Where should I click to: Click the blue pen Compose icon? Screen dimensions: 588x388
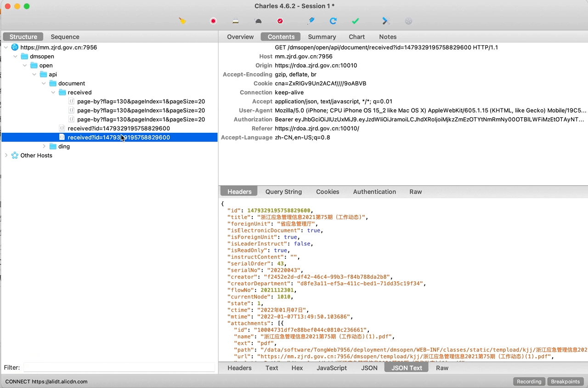coord(311,21)
